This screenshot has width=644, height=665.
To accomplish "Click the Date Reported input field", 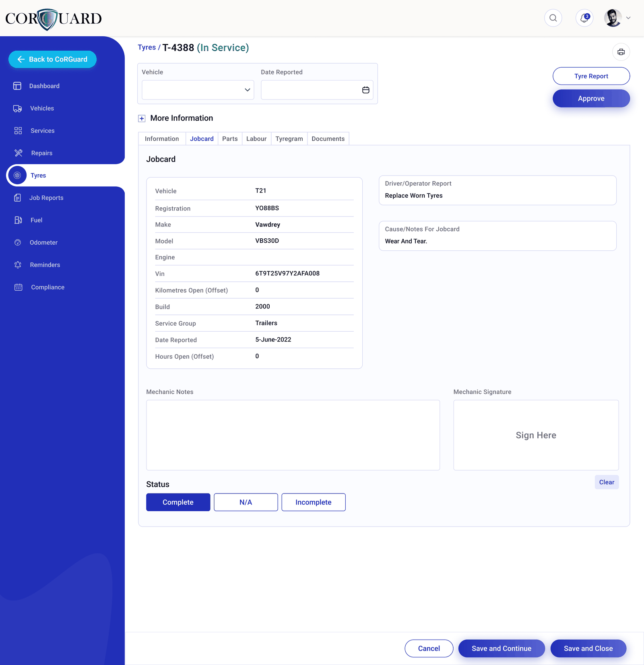I will 317,90.
